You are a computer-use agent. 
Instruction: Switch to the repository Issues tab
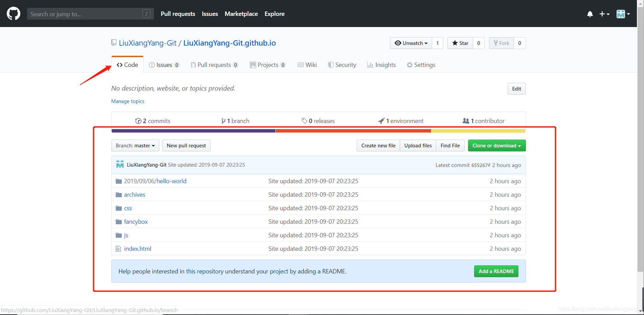[x=164, y=65]
